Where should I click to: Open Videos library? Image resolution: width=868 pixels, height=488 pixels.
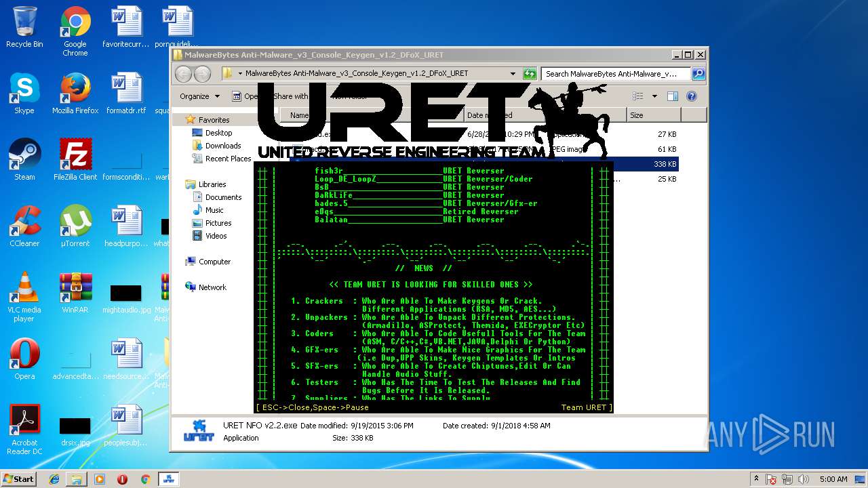pyautogui.click(x=216, y=236)
